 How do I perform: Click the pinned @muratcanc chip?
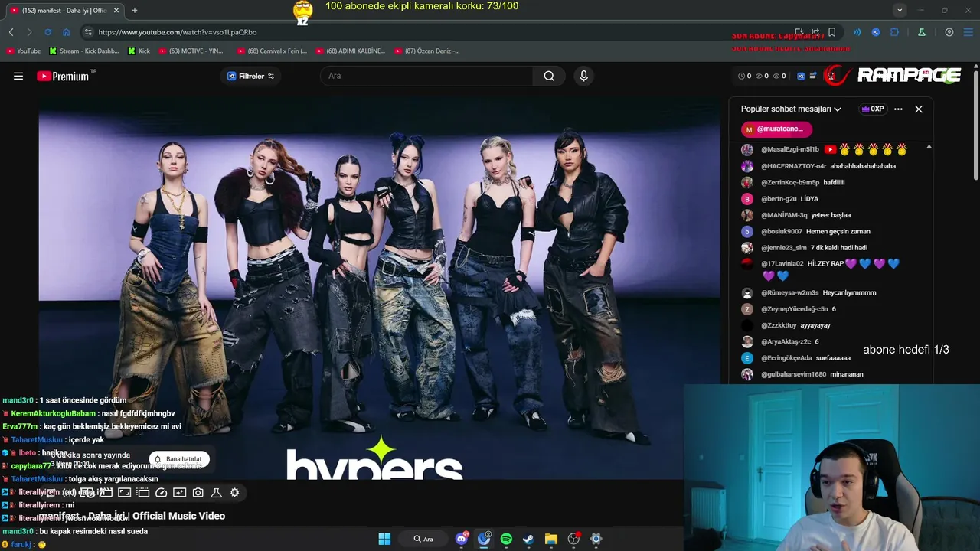pos(776,129)
